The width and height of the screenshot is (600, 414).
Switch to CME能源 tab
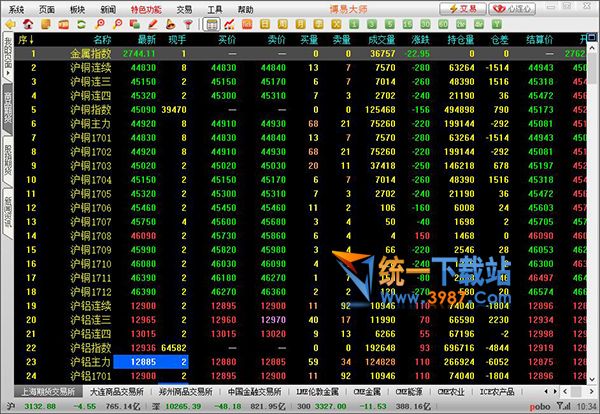tap(409, 392)
